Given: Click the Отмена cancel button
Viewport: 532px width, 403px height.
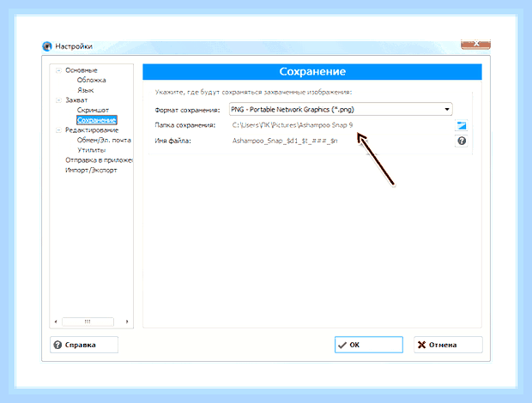Looking at the screenshot, I should point(448,345).
